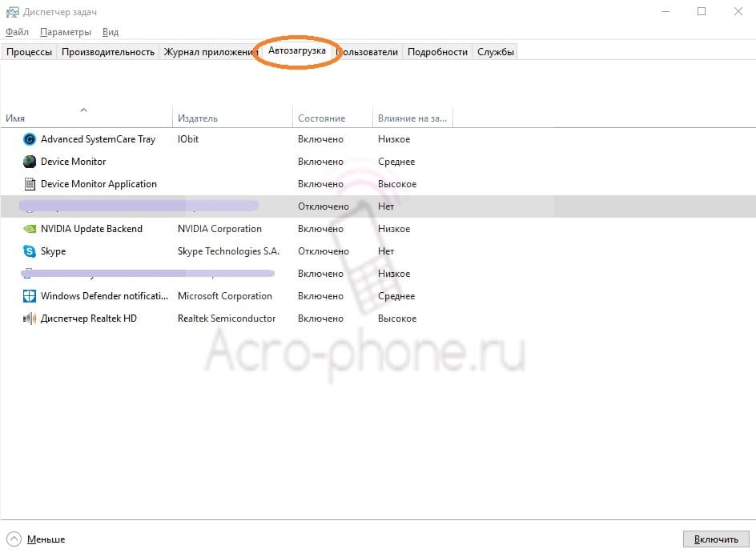This screenshot has width=756, height=557.
Task: Minimize the Диспетчер задач window
Action: click(666, 11)
